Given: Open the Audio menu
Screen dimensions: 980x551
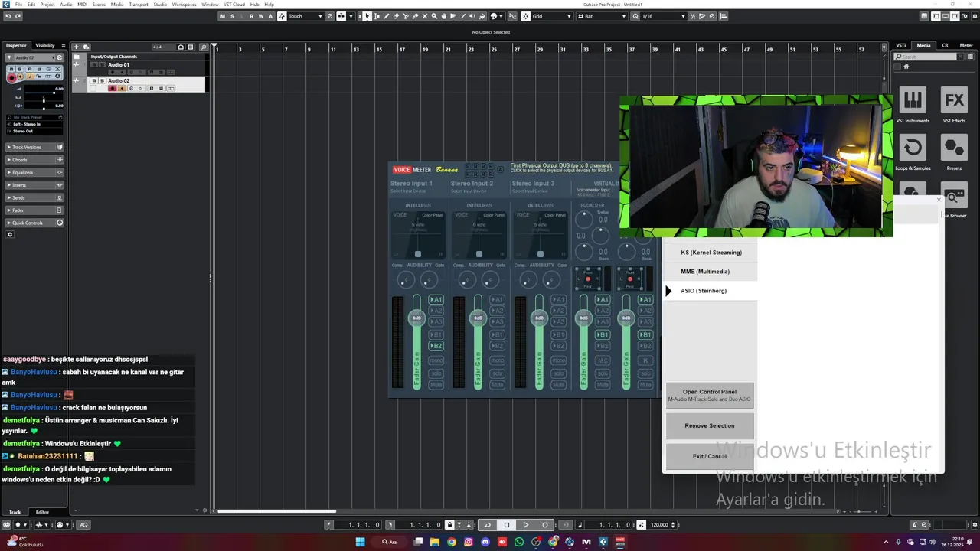Looking at the screenshot, I should click(66, 5).
